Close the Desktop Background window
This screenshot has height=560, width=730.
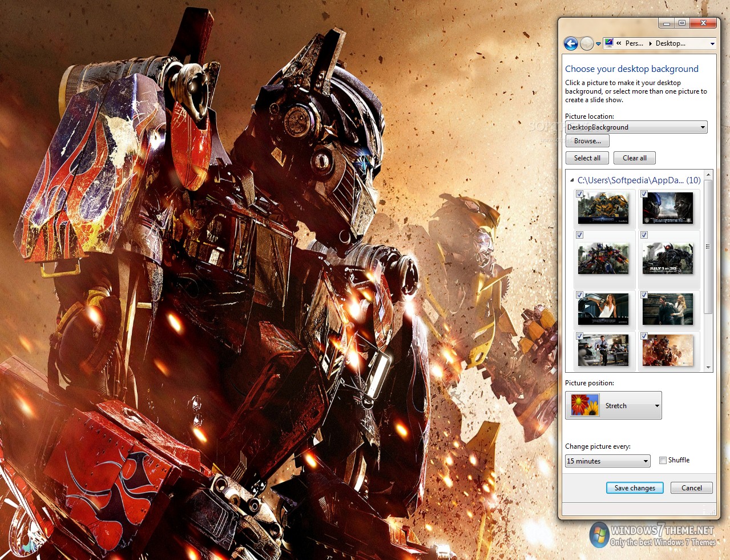[704, 23]
